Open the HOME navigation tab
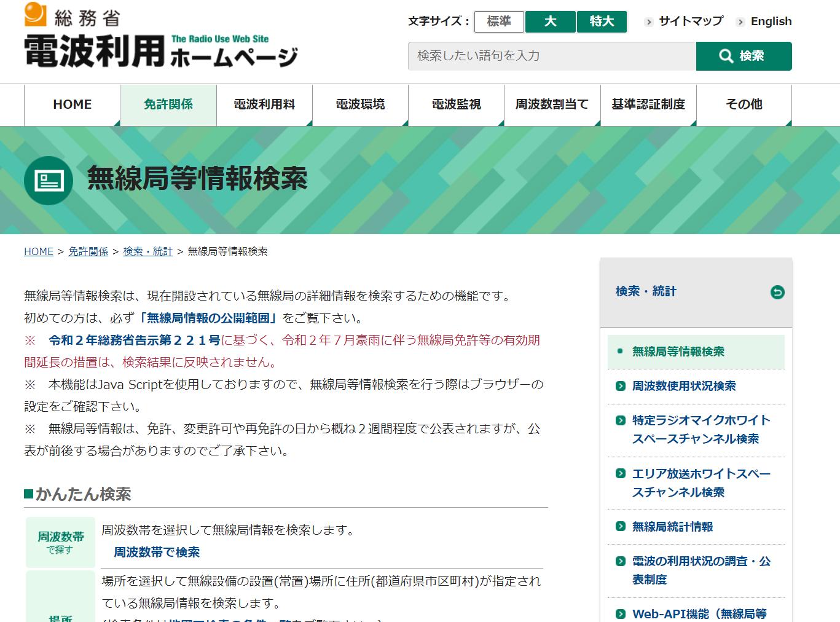Screen dimensions: 840x622 coord(72,105)
